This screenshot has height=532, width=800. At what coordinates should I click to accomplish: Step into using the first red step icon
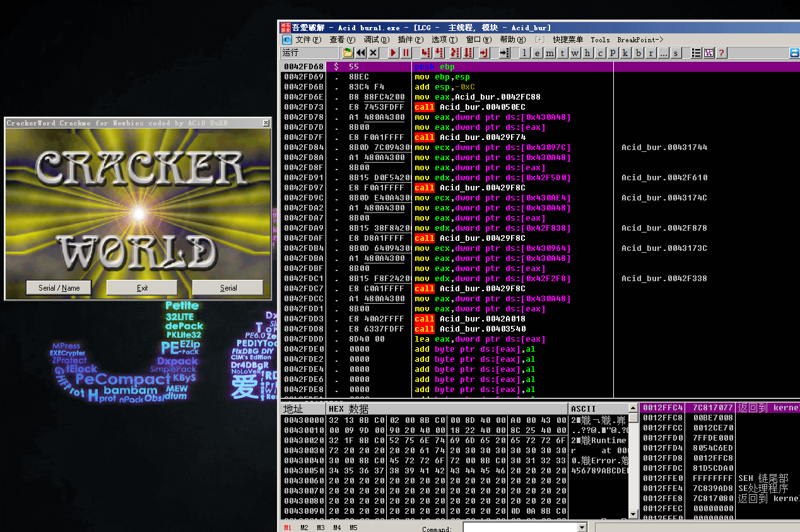[426, 53]
